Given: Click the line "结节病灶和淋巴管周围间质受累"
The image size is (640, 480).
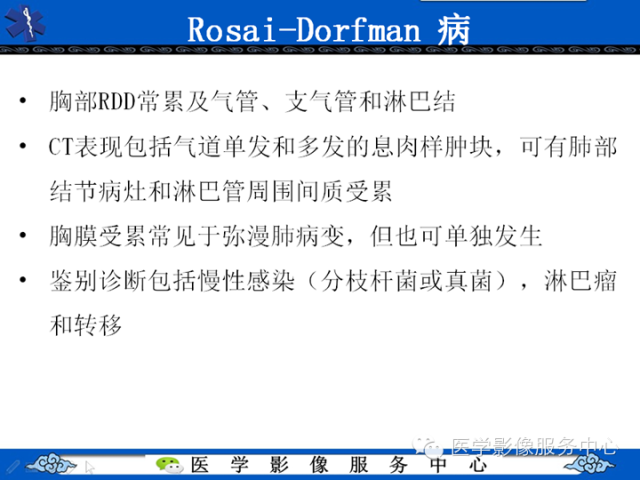Looking at the screenshot, I should click(221, 191).
